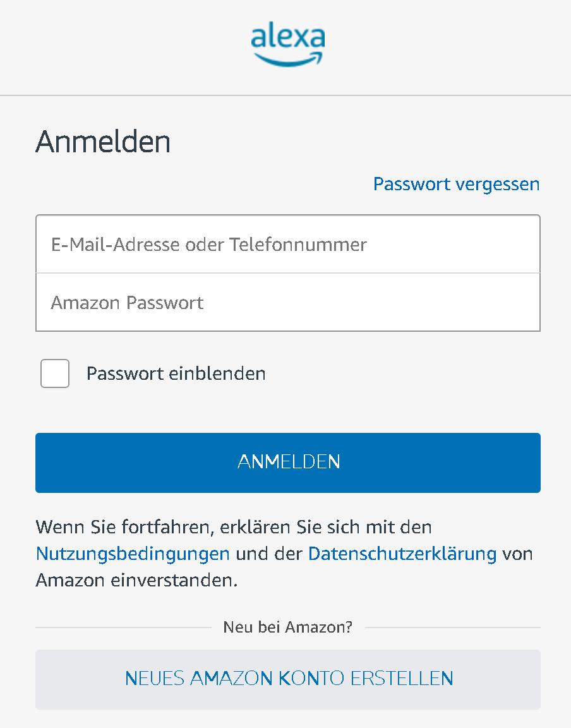The width and height of the screenshot is (571, 728).
Task: Click the 'Passwort' word in password placeholder
Action: tap(165, 303)
